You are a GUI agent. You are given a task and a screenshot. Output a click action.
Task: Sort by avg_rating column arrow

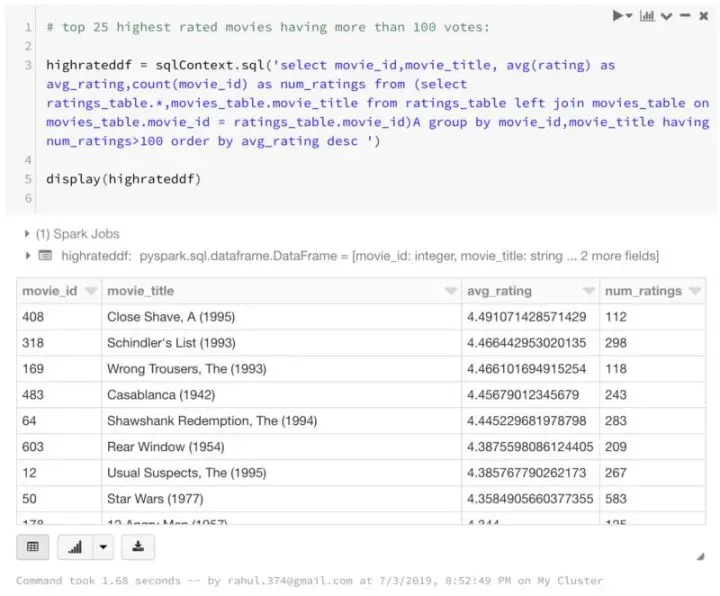589,291
